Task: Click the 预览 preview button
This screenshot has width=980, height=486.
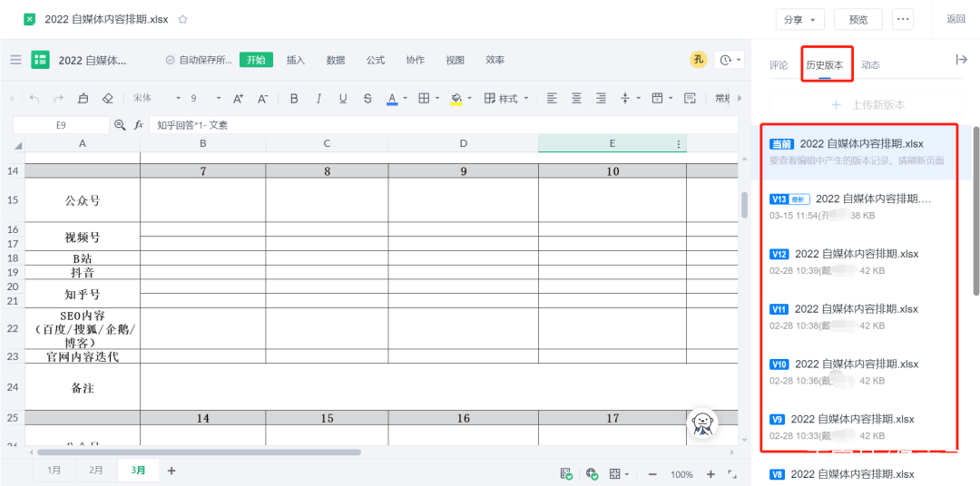Action: point(857,19)
